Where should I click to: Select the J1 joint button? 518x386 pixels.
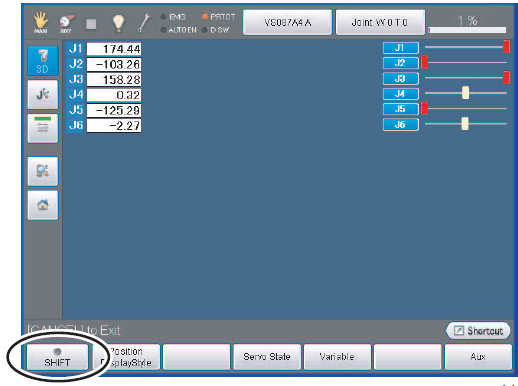click(401, 48)
